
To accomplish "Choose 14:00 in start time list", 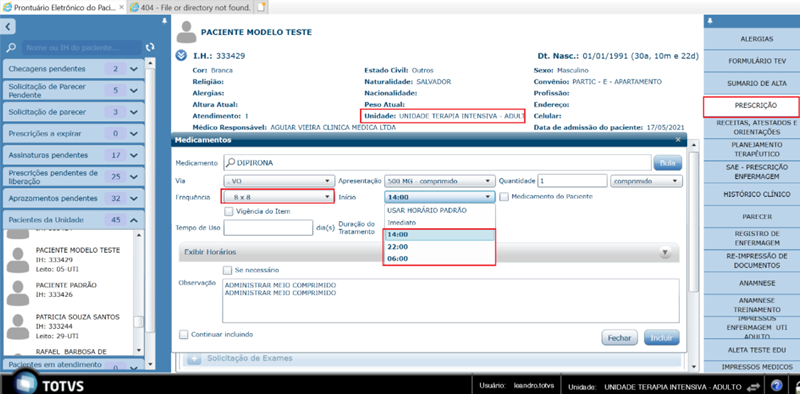I will pos(439,235).
